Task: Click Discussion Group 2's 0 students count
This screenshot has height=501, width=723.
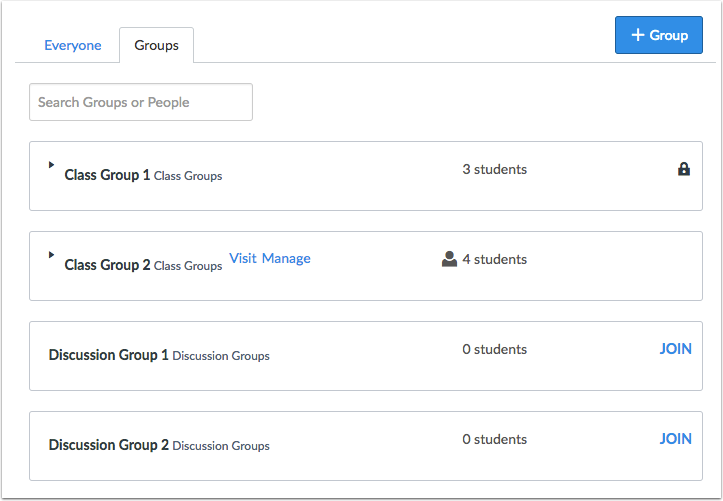Action: point(494,439)
